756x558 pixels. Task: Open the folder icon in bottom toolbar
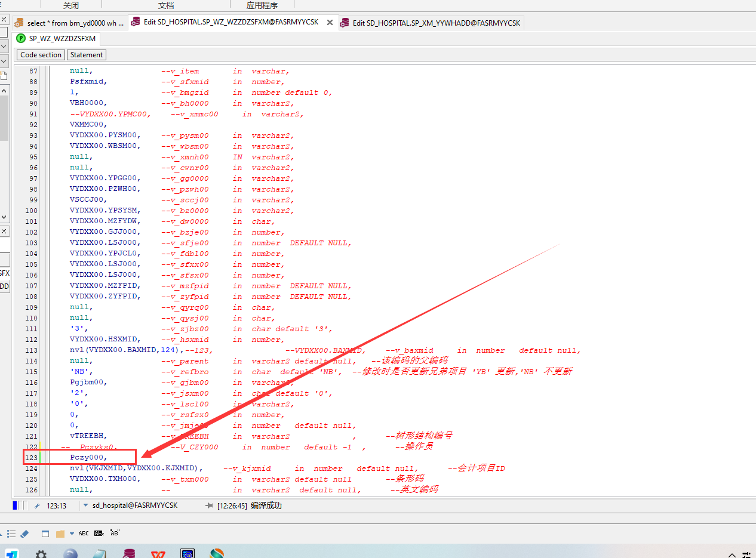(x=60, y=534)
